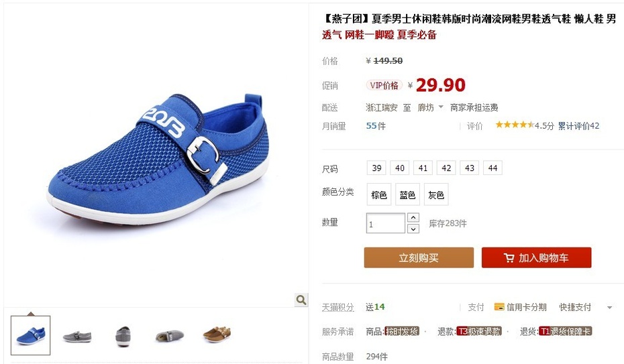
Task: Decrease quantity with the down arrow
Action: click(x=413, y=229)
